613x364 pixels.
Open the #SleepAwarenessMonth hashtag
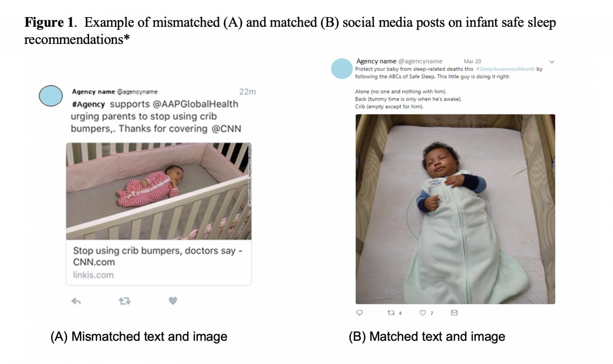(x=505, y=69)
